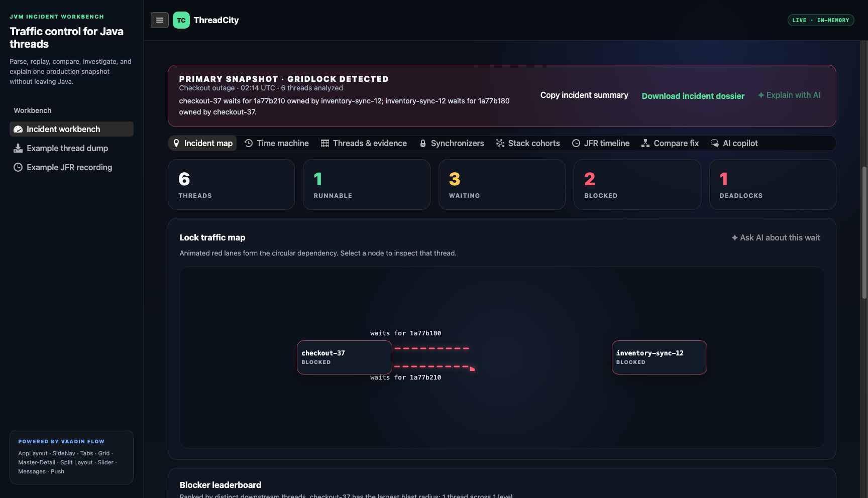Switch to the AI copilot tab
The image size is (868, 498).
pos(734,143)
